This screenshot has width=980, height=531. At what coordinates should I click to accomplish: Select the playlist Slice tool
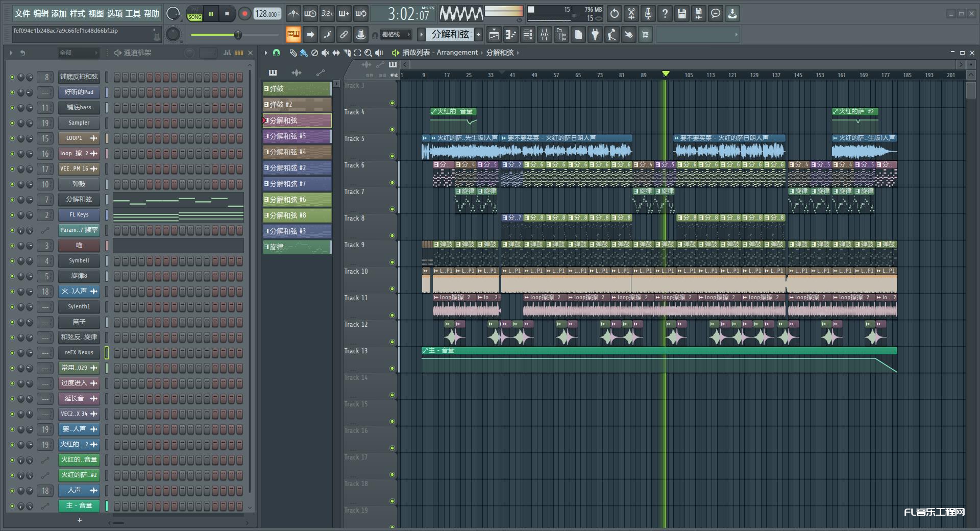coord(347,53)
